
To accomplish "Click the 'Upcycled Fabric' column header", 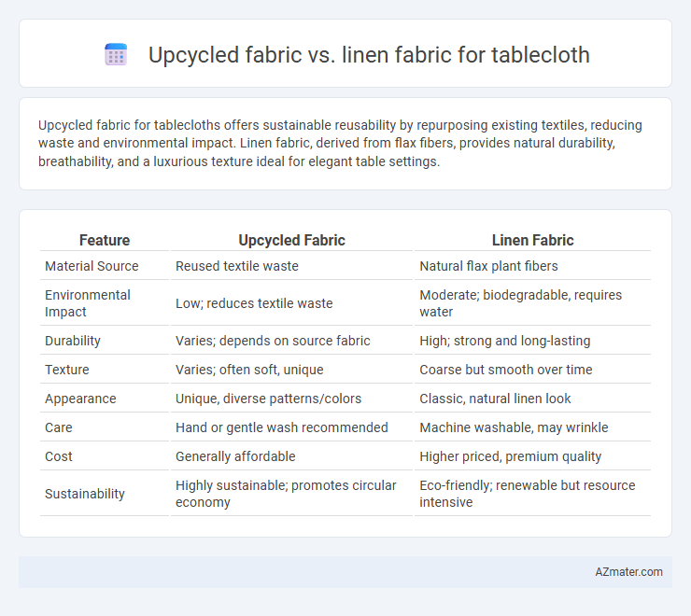I will (x=291, y=240).
